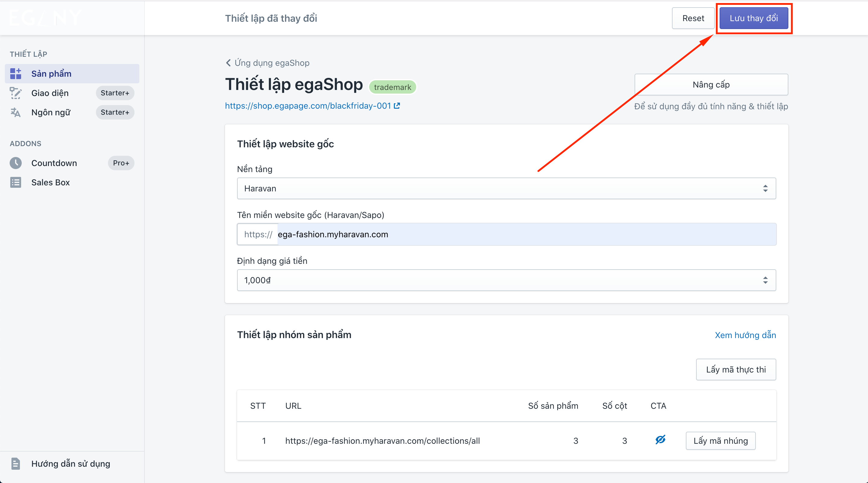This screenshot has width=868, height=483.
Task: Click the Lưu thay đổi save button
Action: (753, 18)
